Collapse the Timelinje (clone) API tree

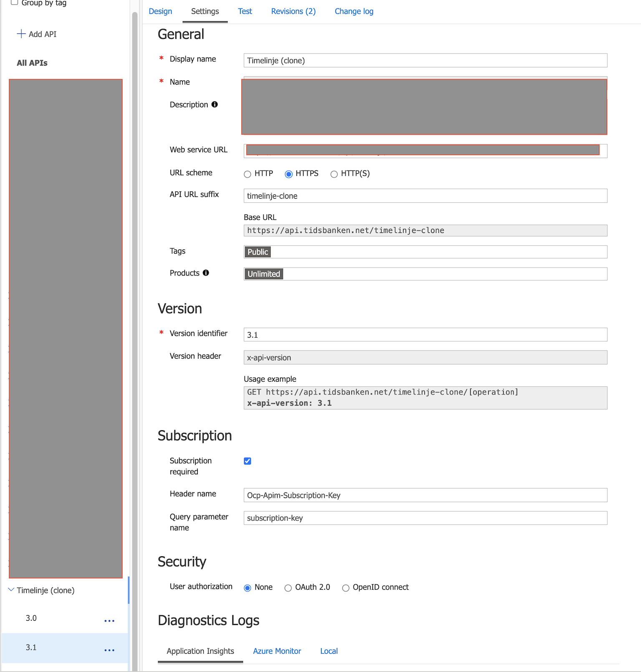coord(11,590)
